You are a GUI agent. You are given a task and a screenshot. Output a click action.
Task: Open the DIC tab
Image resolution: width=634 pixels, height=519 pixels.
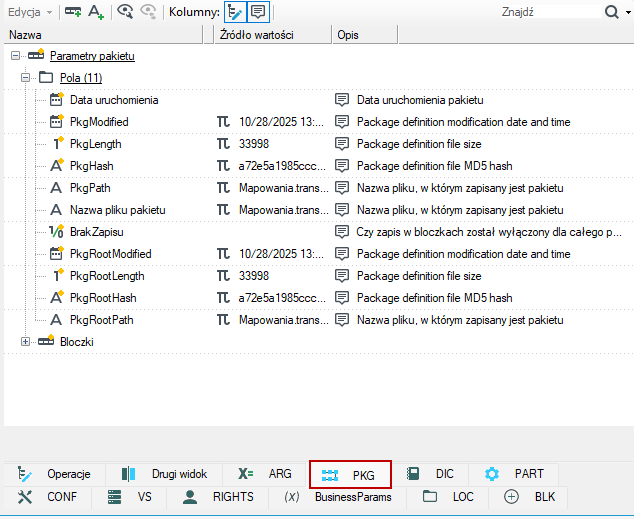tap(430, 474)
